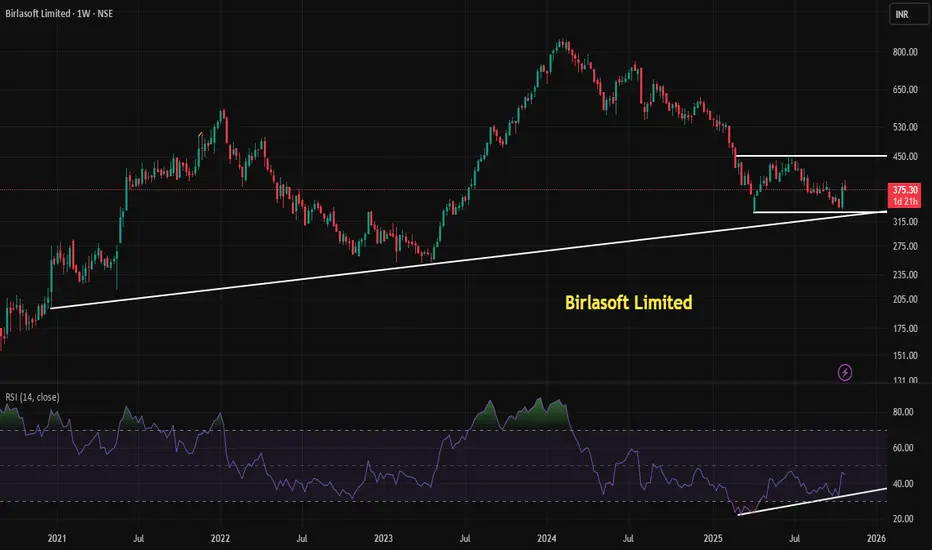Click the 2024 label on time axis
The width and height of the screenshot is (932, 550).
(546, 539)
